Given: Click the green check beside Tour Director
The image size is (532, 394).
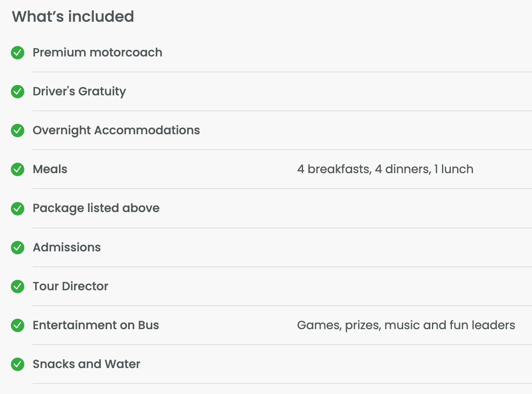Looking at the screenshot, I should [x=18, y=287].
